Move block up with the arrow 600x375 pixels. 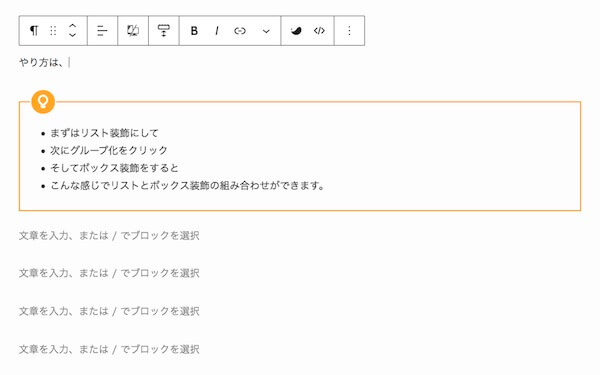click(72, 26)
